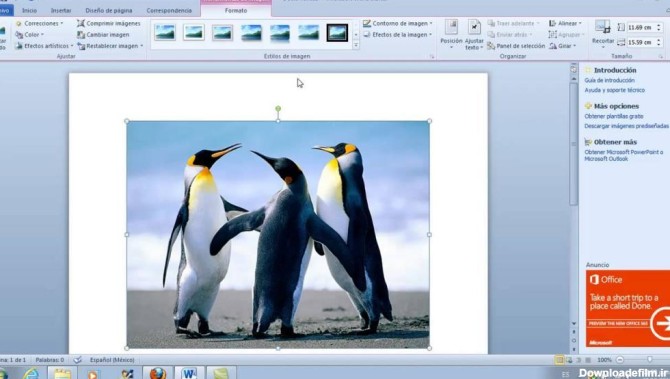
Task: Click the vertical scrollbar up arrow
Action: (573, 79)
